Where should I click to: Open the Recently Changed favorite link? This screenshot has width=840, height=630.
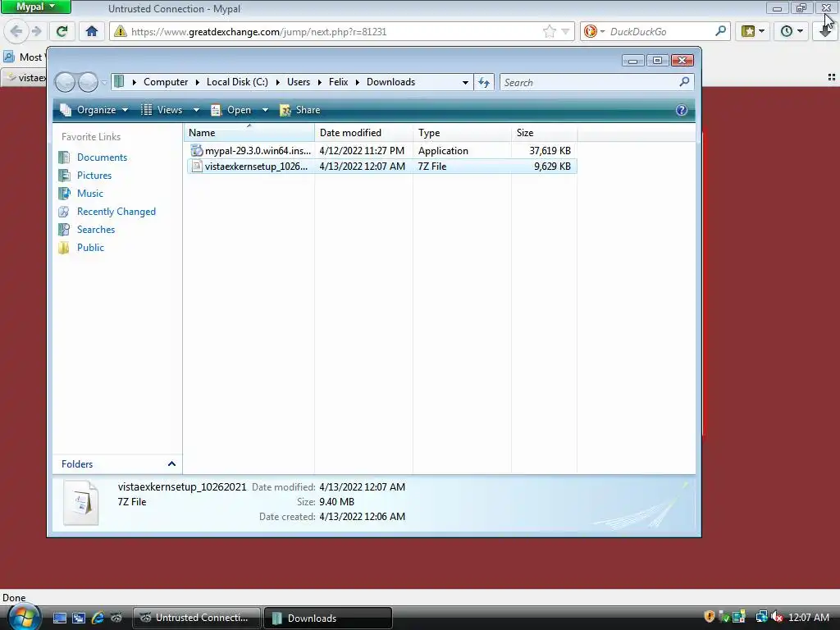click(116, 212)
